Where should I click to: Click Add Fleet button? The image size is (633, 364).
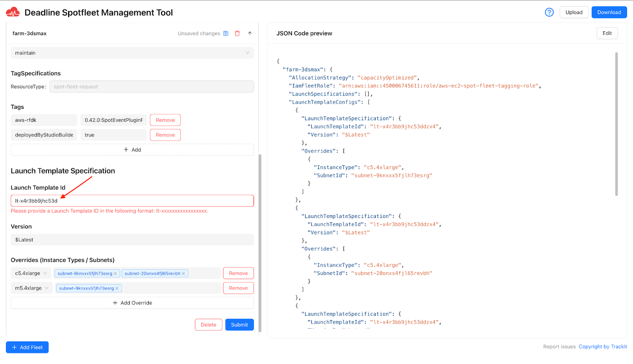pos(27,347)
